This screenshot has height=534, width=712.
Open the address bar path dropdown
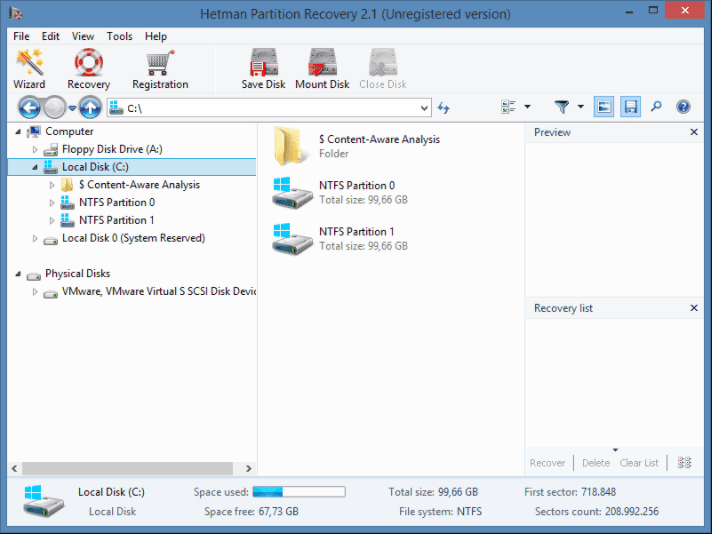tap(424, 108)
